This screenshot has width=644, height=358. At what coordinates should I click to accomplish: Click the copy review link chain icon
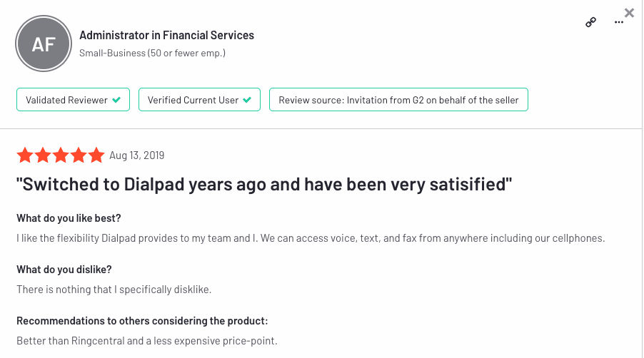[590, 22]
